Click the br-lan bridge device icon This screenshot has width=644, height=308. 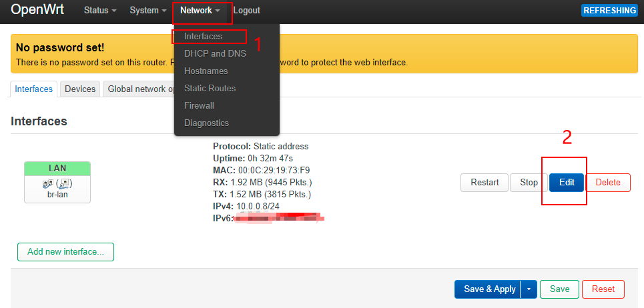[47, 184]
